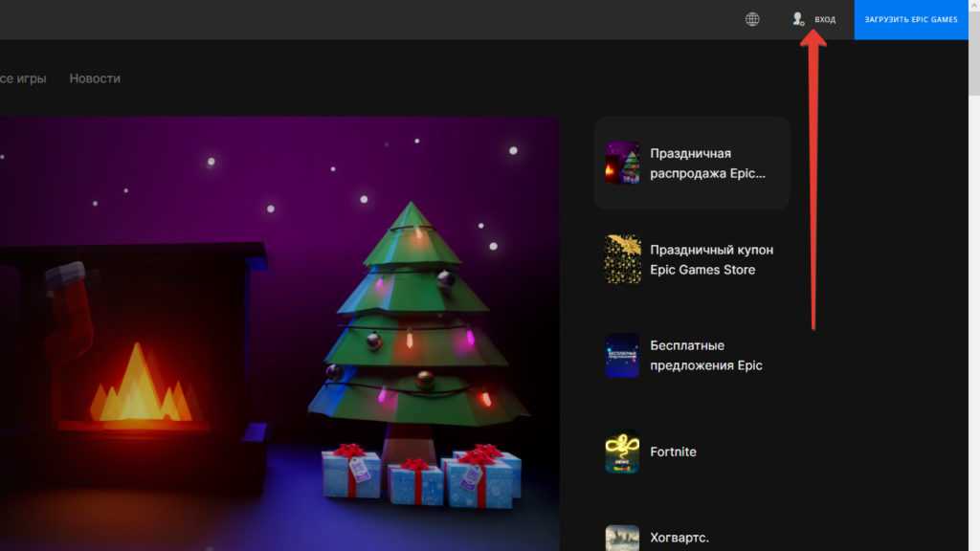The width and height of the screenshot is (980, 551).
Task: Switch to the Все игры tab
Action: (x=23, y=78)
